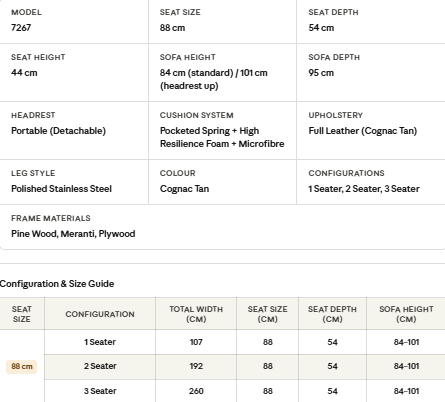
Task: Select the 1 Seater configuration row
Action: 245,342
